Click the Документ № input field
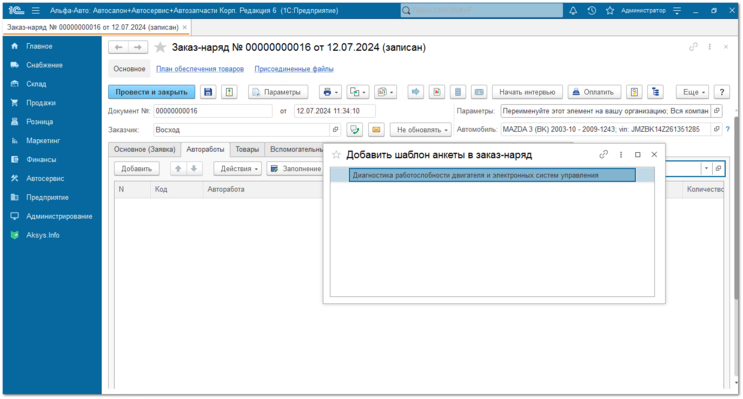 point(213,111)
